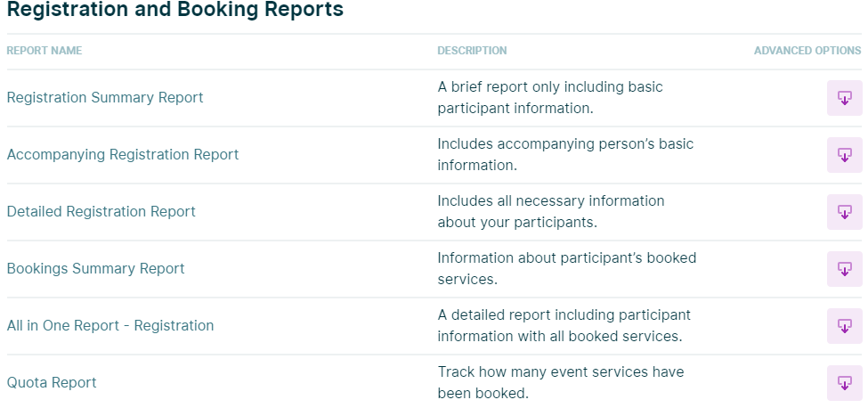Viewport: 868px width, 408px height.
Task: Click download icon for All in One Report
Action: (844, 326)
